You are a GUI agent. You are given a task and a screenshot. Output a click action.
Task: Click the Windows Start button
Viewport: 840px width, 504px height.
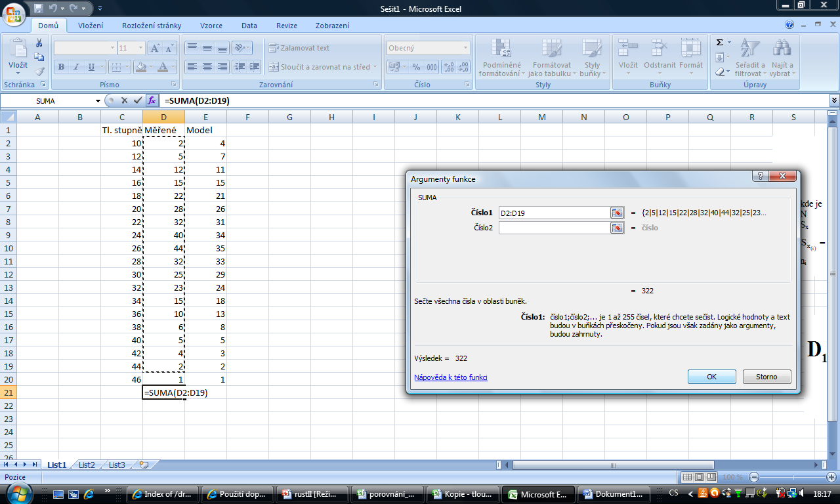click(x=18, y=493)
